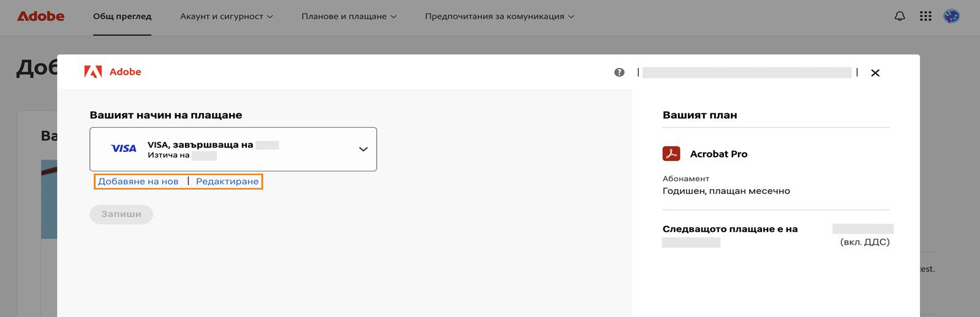This screenshot has height=317, width=980.
Task: Open Предпочитания за комуникация dropdown
Action: click(500, 17)
